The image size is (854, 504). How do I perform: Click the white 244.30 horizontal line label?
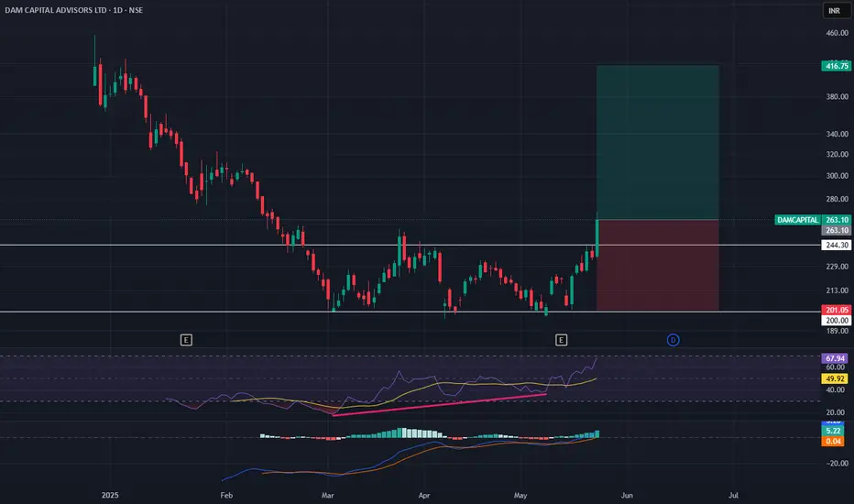tap(836, 246)
